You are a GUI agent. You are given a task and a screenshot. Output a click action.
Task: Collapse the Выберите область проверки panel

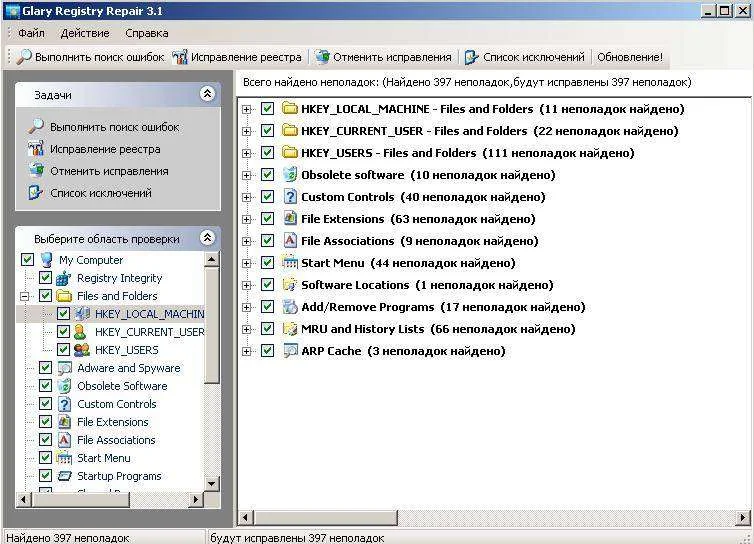[207, 238]
